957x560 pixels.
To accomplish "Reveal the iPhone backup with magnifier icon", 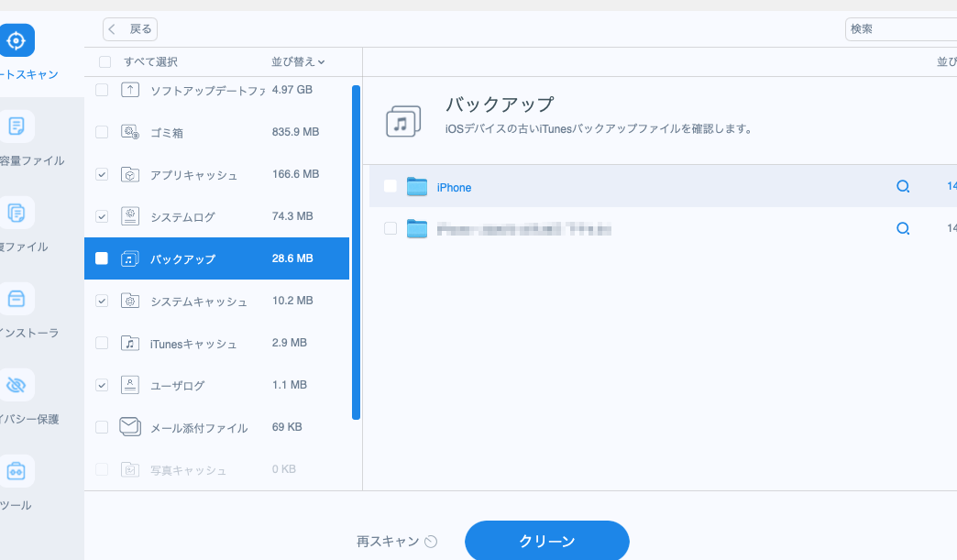I will coord(903,186).
